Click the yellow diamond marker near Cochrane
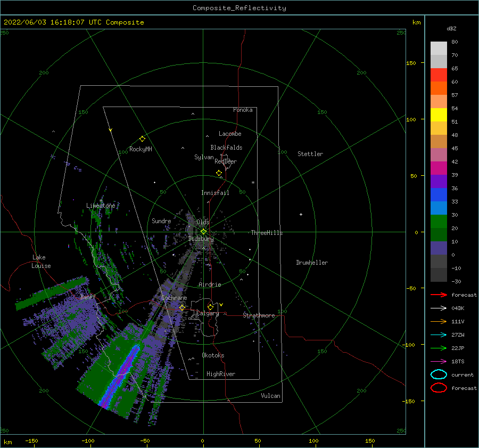 point(182,307)
